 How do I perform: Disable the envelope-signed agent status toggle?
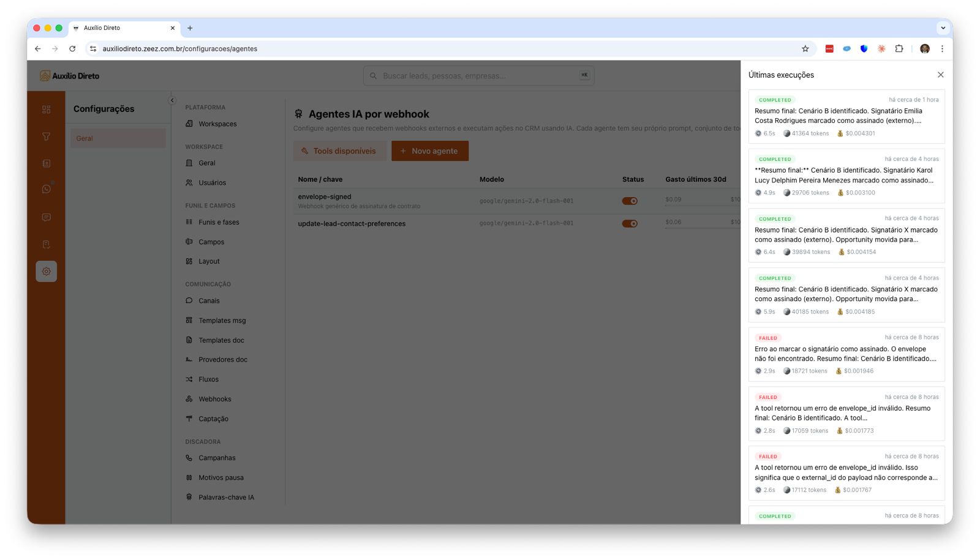pos(630,200)
